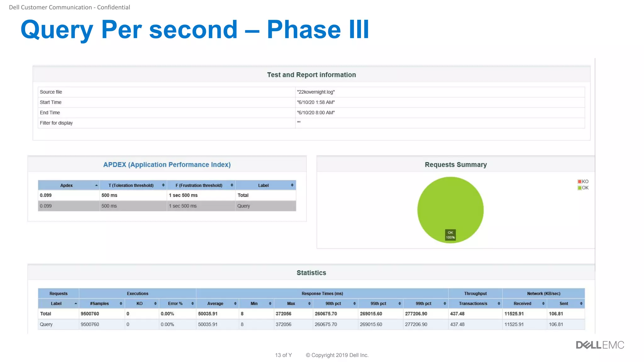Click the Executions group header
Screen dimensions: 644x362
pyautogui.click(x=137, y=293)
